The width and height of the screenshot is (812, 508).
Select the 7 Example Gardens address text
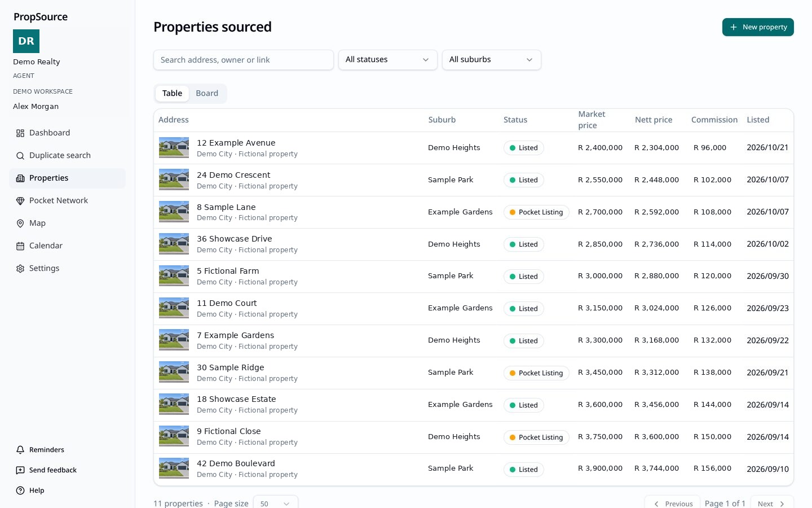point(235,336)
